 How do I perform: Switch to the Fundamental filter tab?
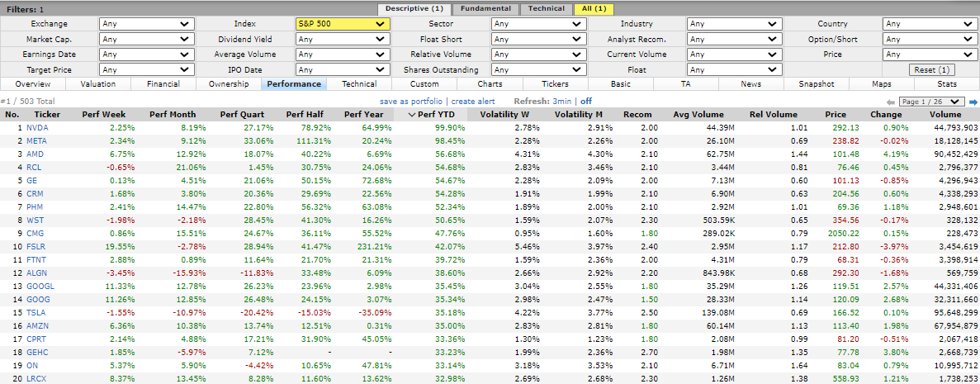[x=486, y=9]
